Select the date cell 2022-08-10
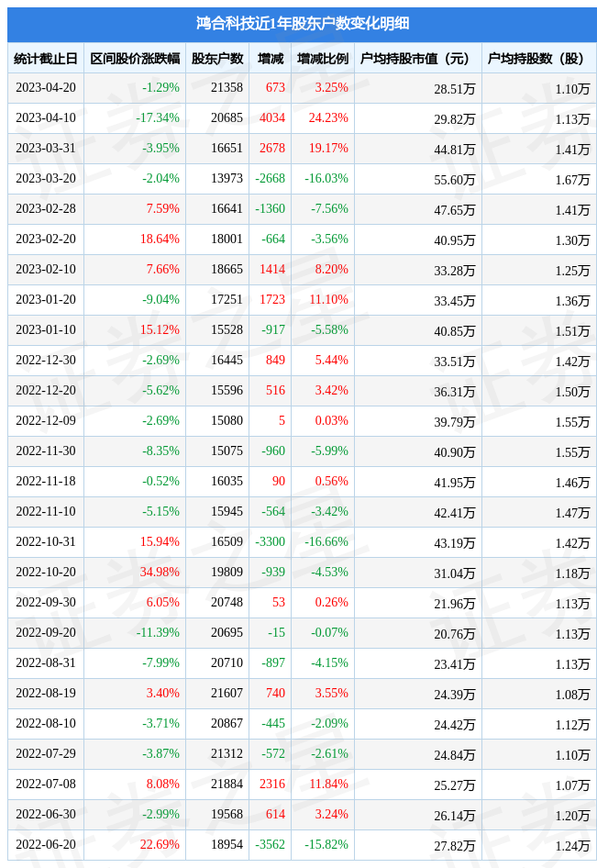This screenshot has width=597, height=868. coord(45,724)
